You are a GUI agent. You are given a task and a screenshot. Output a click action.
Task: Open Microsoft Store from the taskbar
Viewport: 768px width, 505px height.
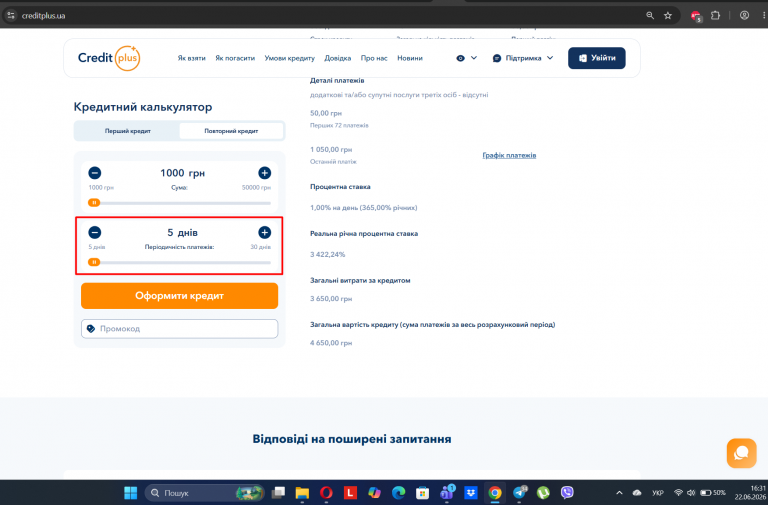click(x=422, y=493)
